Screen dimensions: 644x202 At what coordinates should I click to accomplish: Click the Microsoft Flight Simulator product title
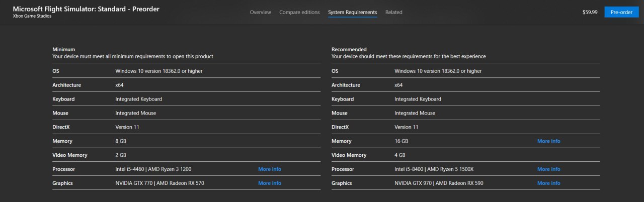86,9
